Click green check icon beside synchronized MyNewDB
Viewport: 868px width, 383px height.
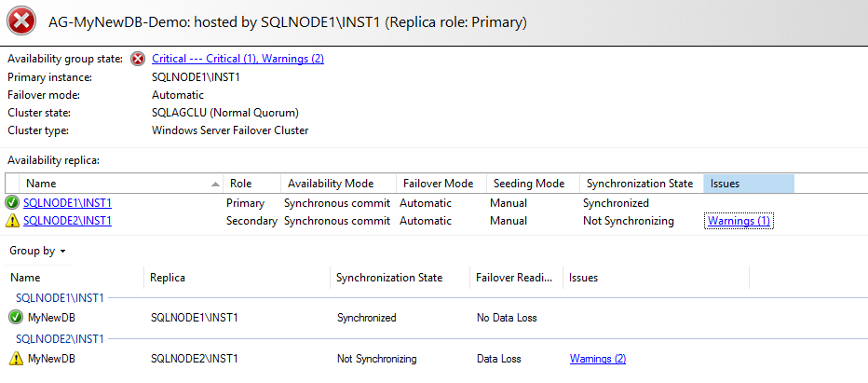tap(16, 318)
